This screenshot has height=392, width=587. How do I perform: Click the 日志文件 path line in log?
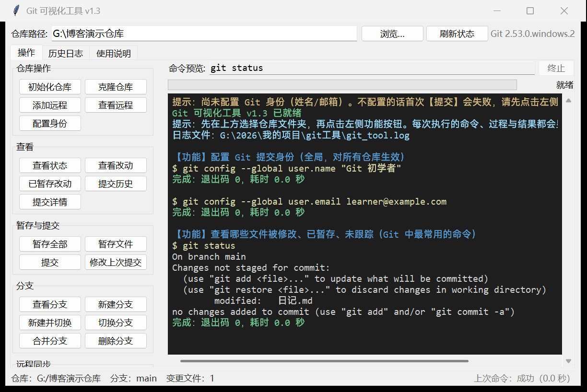291,136
